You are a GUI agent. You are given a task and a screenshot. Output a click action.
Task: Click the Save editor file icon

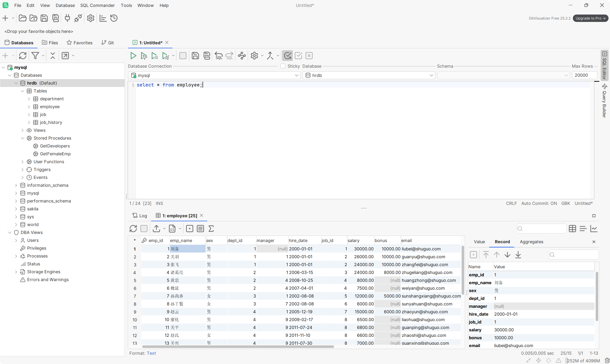(195, 56)
